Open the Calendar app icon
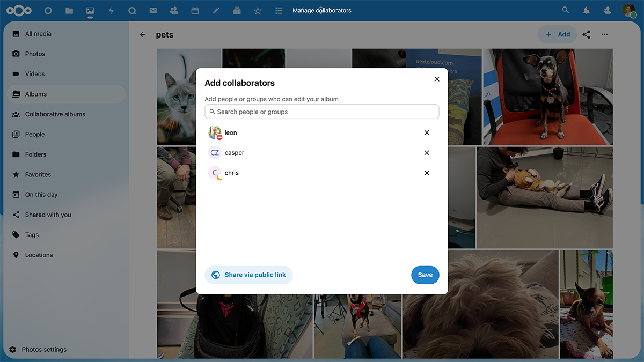The width and height of the screenshot is (644, 362). point(195,10)
